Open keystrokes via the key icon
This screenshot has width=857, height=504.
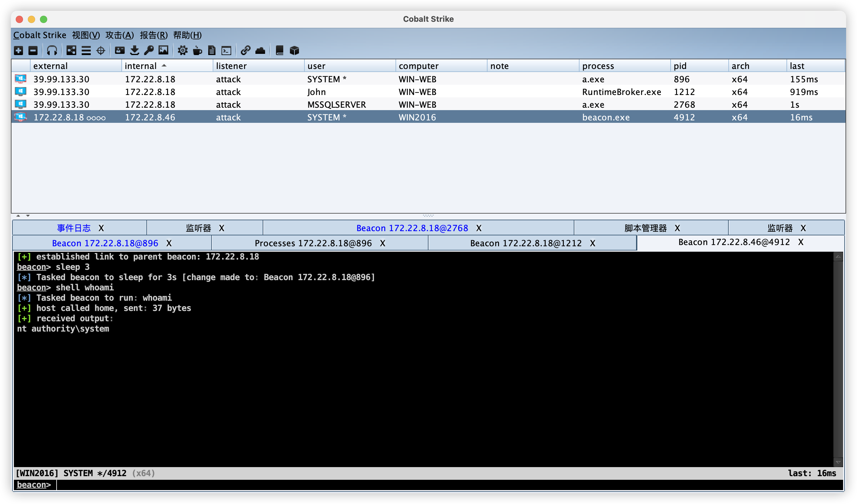pos(149,51)
